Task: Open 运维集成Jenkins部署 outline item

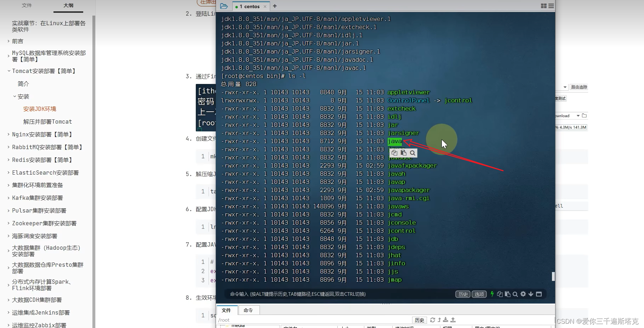Action: click(x=41, y=312)
